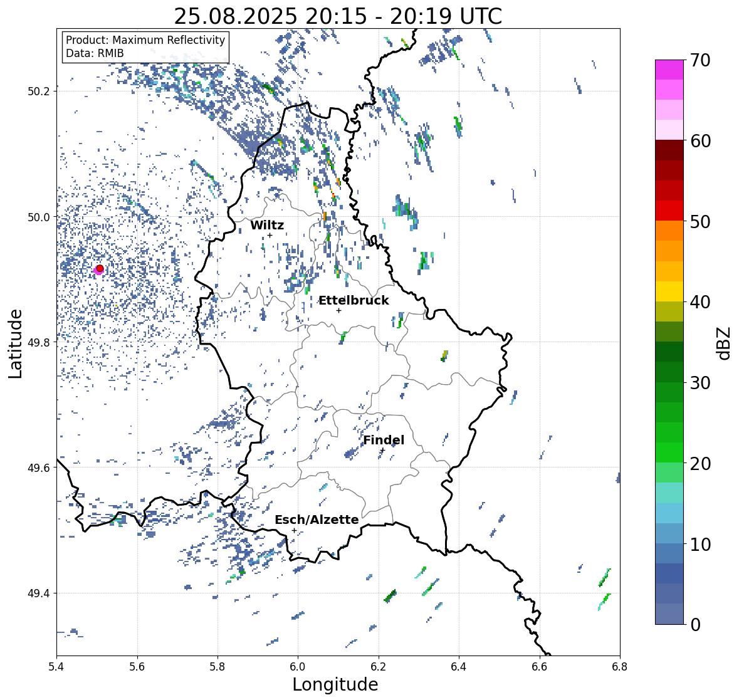739x700 pixels.
Task: Click latitude tick label 50.0
Action: 39,217
